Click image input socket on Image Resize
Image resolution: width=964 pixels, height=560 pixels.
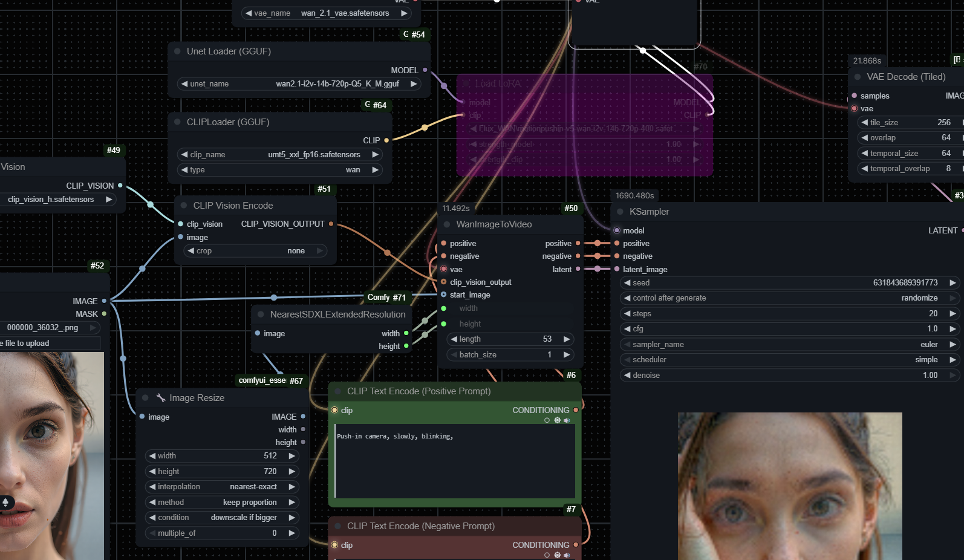(142, 417)
